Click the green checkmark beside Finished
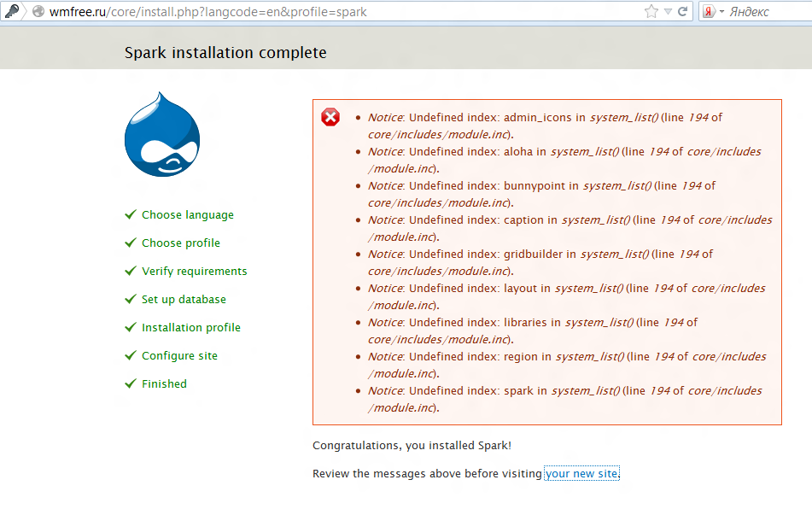 (130, 383)
